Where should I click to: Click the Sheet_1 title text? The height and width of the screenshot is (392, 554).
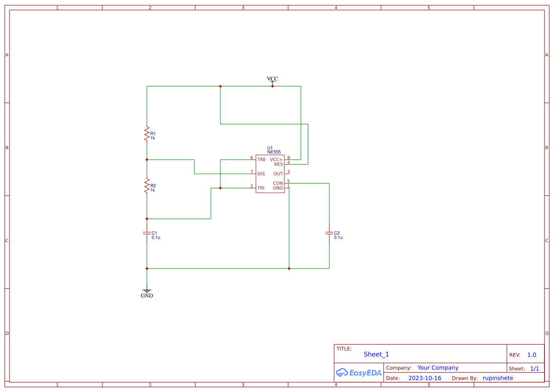(376, 354)
